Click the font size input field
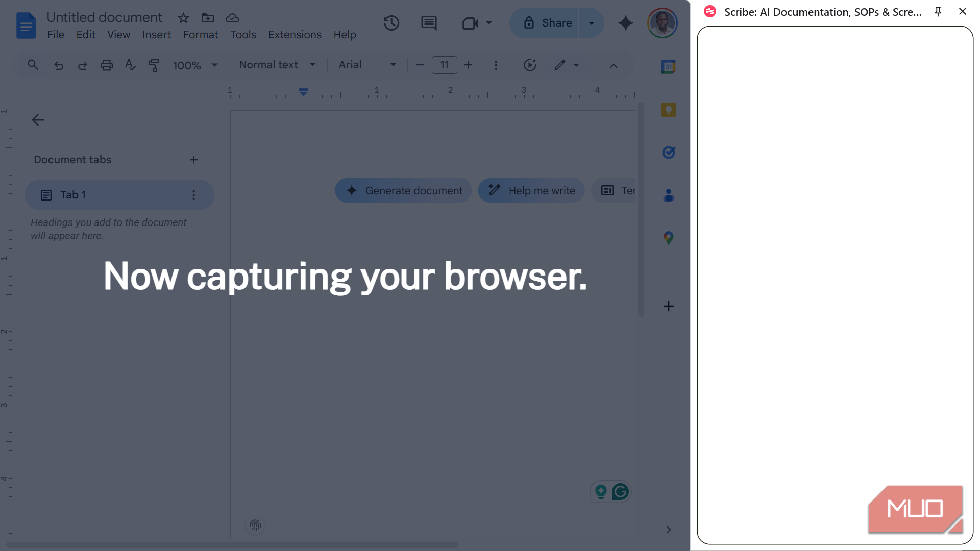 [x=444, y=65]
